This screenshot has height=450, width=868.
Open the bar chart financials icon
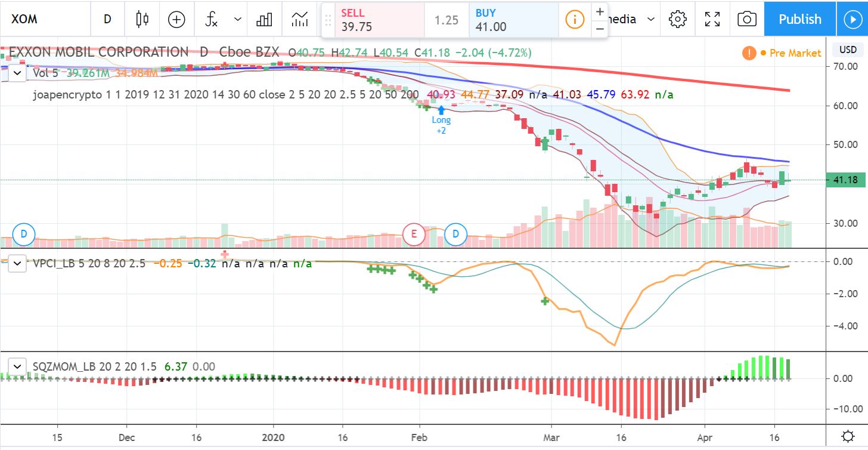pos(263,19)
